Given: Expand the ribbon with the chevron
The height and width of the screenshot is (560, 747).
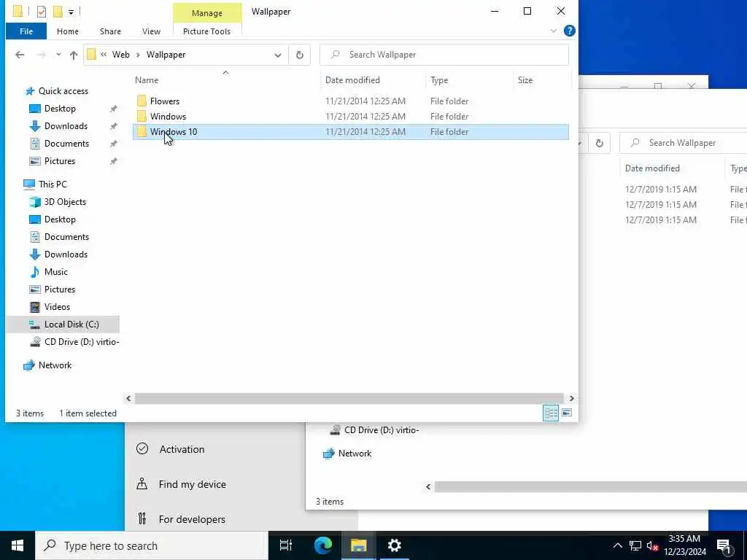Looking at the screenshot, I should click(553, 31).
